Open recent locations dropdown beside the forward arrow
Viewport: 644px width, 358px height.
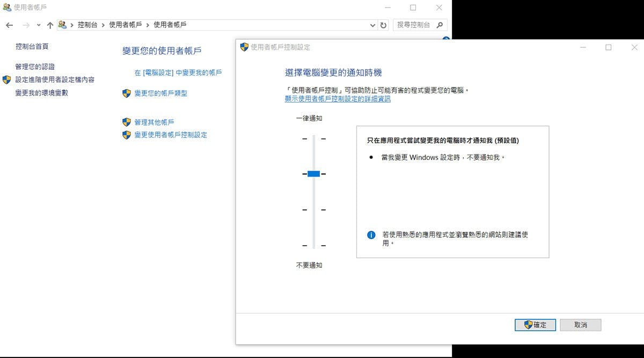[x=39, y=25]
